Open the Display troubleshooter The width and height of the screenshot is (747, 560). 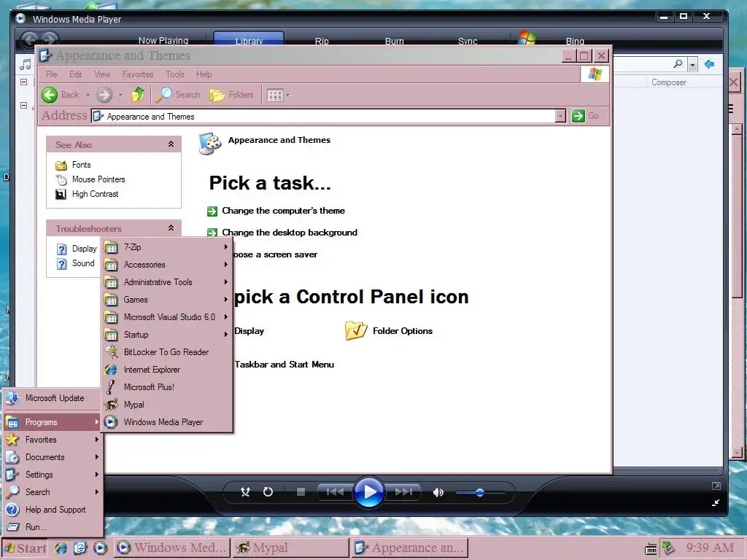click(84, 249)
